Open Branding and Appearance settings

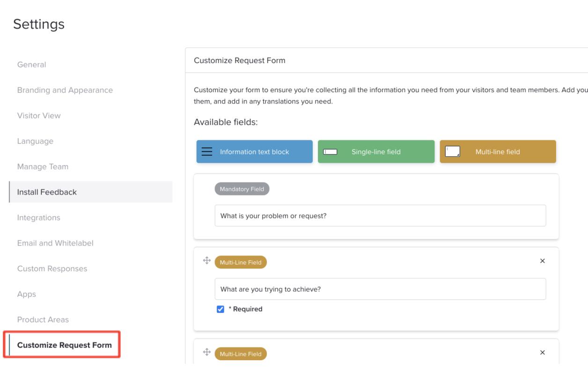pyautogui.click(x=65, y=90)
